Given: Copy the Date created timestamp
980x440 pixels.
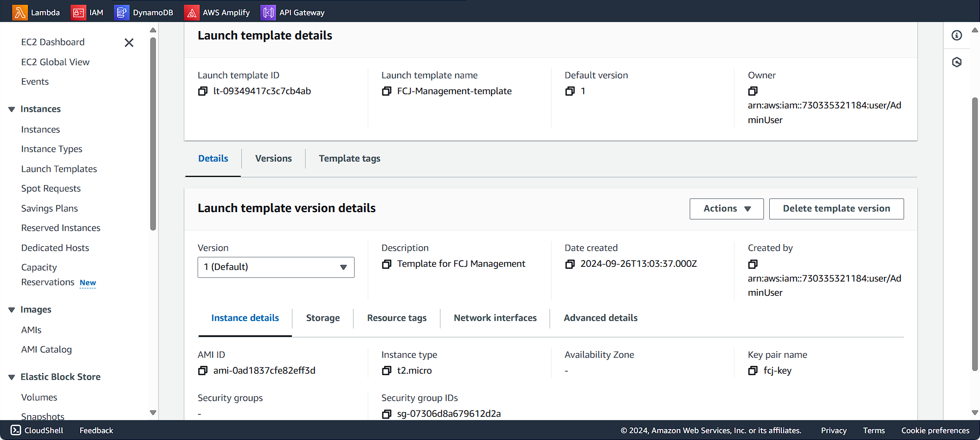Looking at the screenshot, I should pyautogui.click(x=570, y=264).
